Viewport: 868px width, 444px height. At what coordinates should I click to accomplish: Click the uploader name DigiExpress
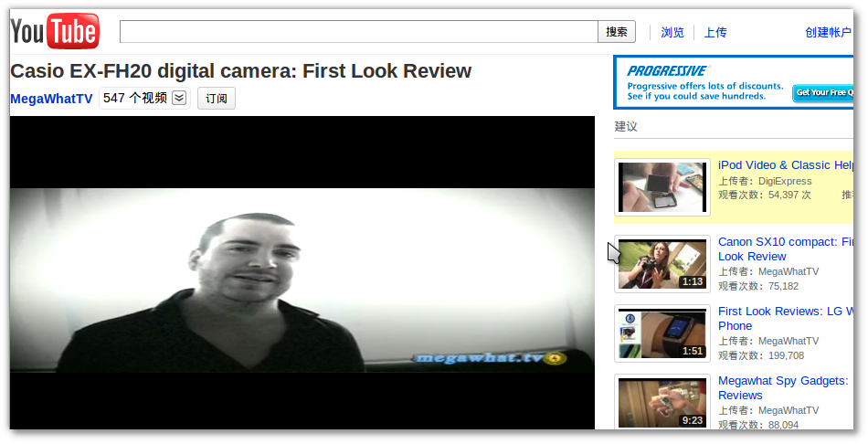(x=785, y=181)
